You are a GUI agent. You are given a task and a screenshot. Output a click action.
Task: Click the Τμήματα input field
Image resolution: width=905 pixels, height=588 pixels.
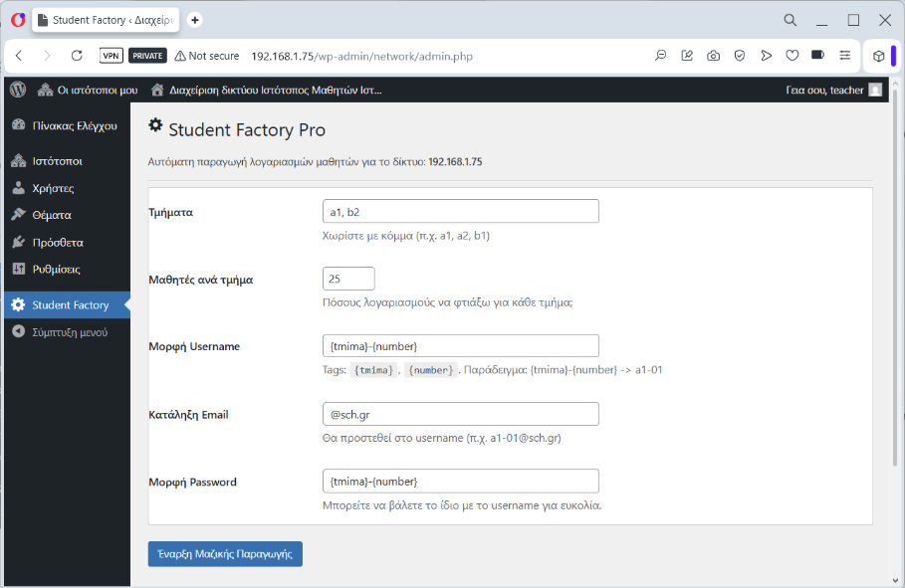pyautogui.click(x=461, y=212)
